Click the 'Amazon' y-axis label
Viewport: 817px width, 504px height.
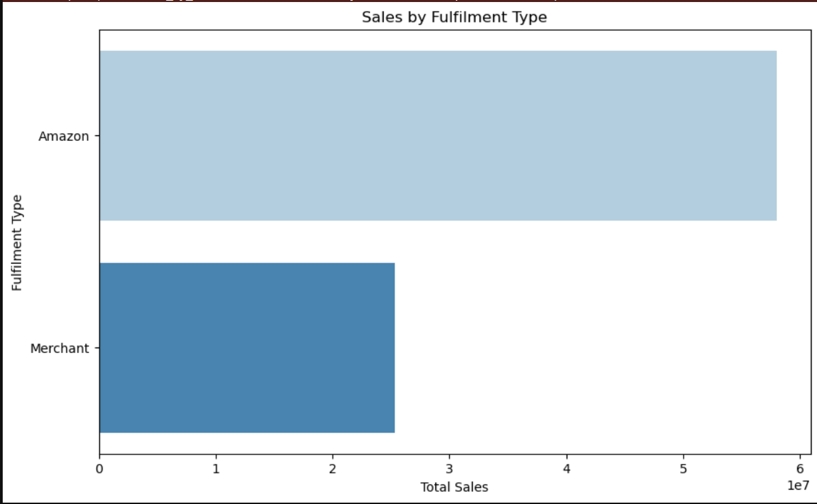(x=63, y=136)
